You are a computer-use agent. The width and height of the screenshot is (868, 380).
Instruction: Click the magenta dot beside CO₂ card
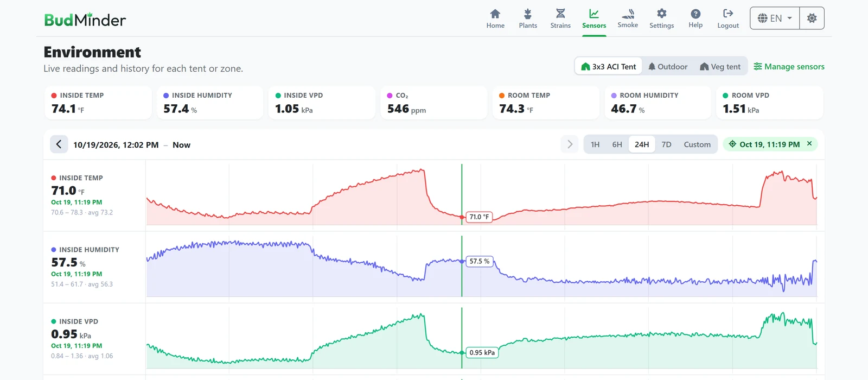coord(390,96)
